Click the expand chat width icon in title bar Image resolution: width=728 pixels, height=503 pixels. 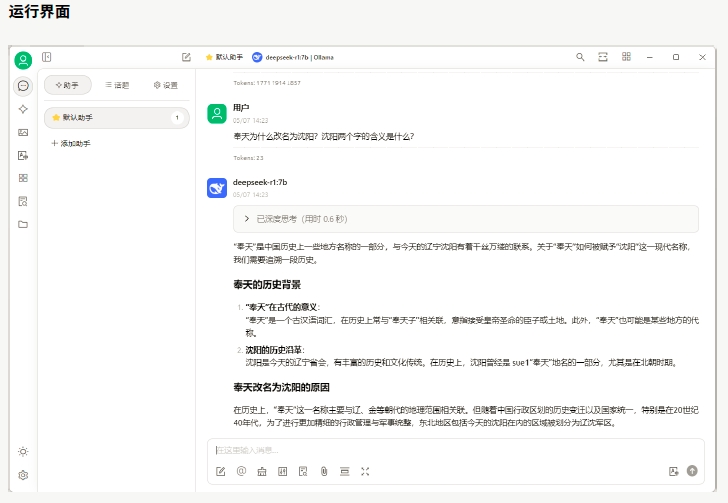(603, 57)
